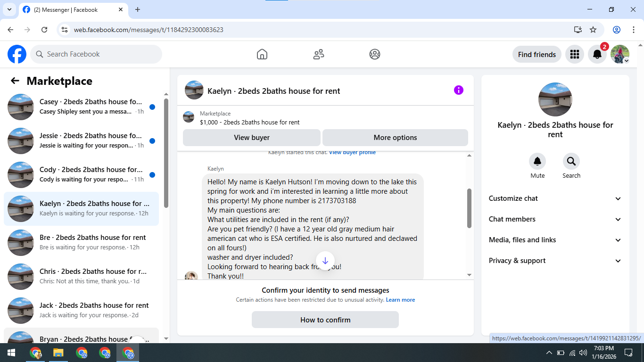Image resolution: width=644 pixels, height=362 pixels.
Task: Open the large listing photo in info panel
Action: coord(555,99)
